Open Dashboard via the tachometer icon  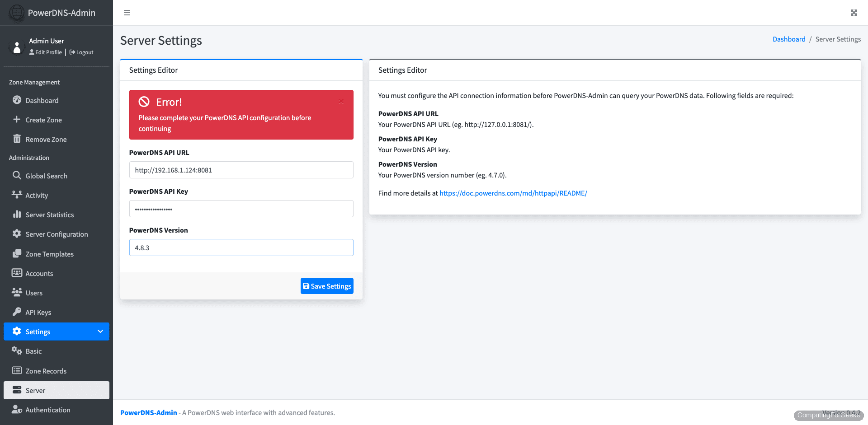17,100
